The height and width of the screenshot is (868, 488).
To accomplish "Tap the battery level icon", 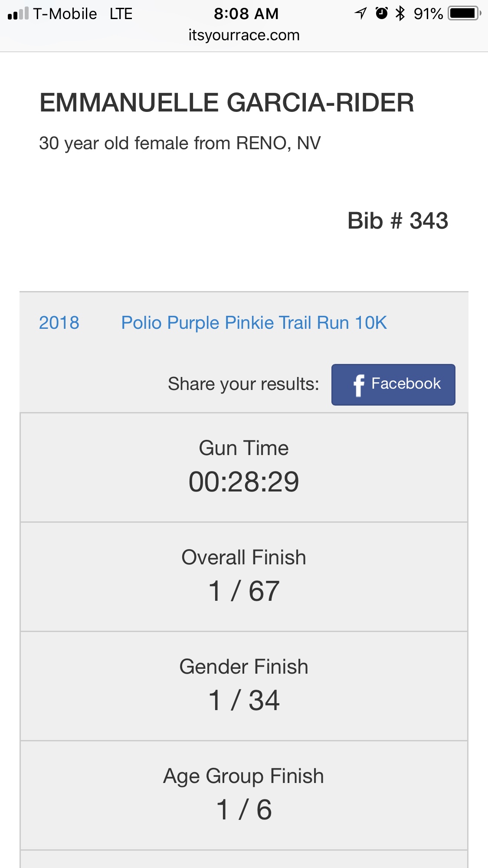I will (465, 13).
